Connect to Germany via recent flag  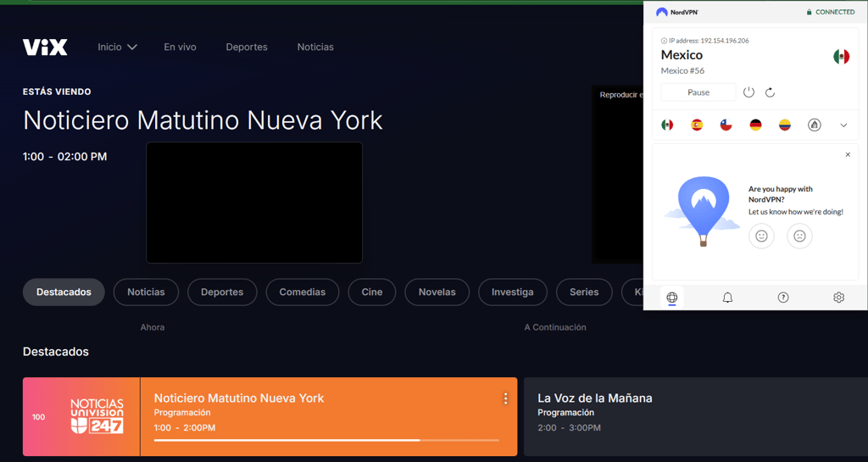coord(755,125)
